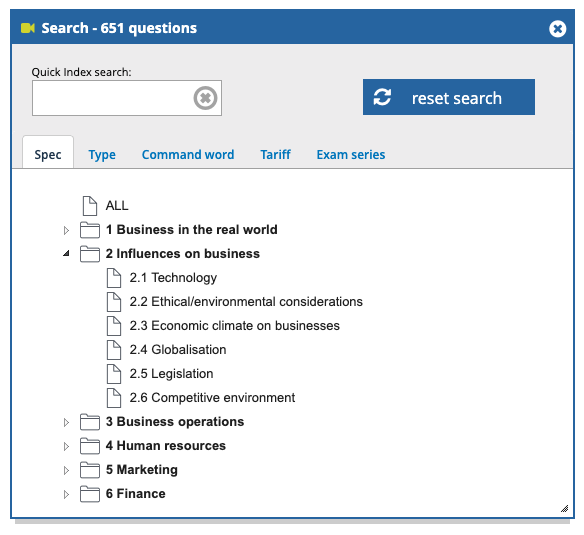Click the reset search button
The width and height of the screenshot is (584, 535).
449,97
